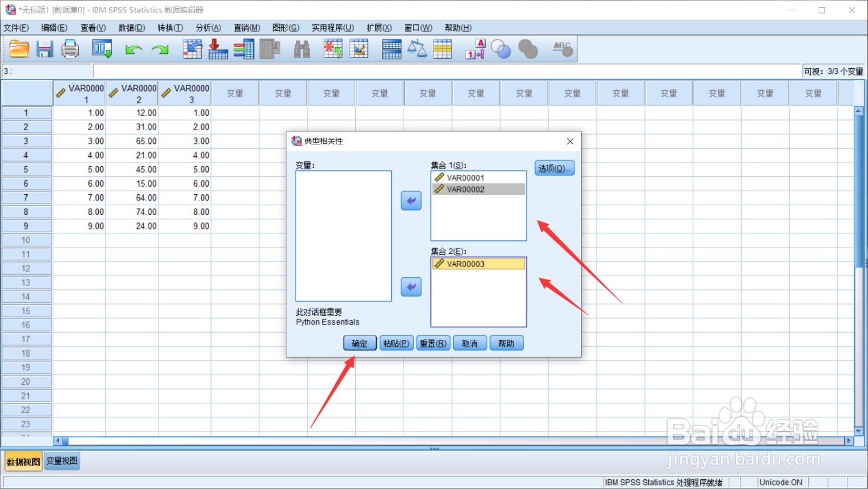
Task: Click row header number 9
Action: (26, 226)
